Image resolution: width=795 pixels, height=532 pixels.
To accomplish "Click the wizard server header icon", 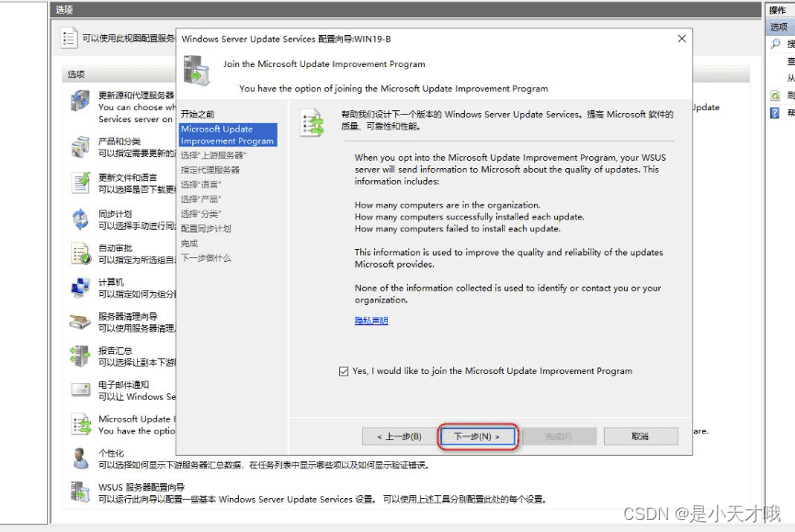I will coord(196,71).
